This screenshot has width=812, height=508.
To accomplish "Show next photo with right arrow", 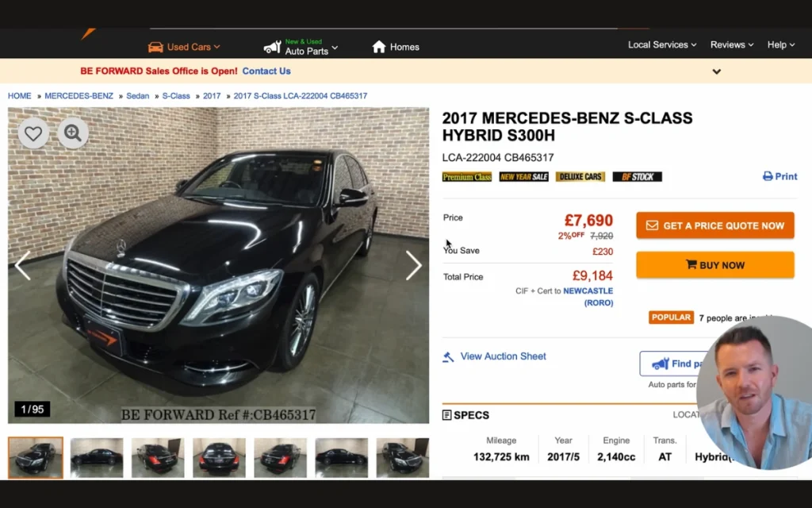I will pyautogui.click(x=413, y=266).
